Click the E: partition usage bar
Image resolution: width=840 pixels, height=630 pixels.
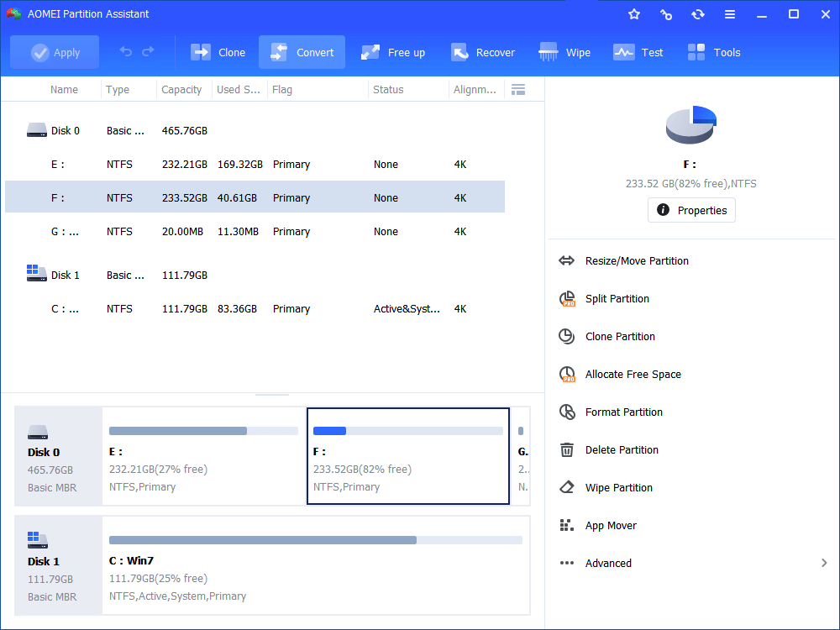point(203,431)
